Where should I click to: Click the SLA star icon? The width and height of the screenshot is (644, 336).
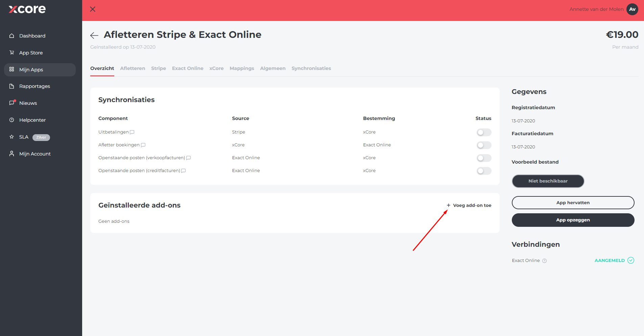[12, 137]
